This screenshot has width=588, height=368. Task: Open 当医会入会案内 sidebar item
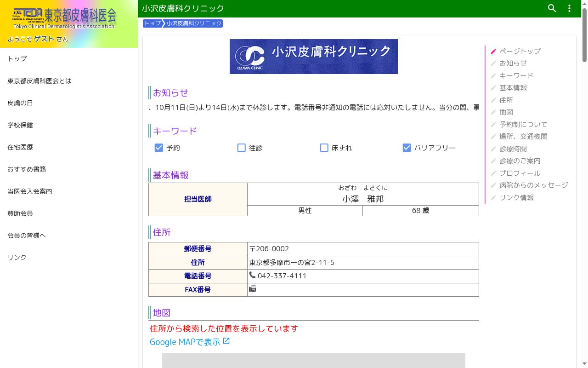(x=69, y=191)
